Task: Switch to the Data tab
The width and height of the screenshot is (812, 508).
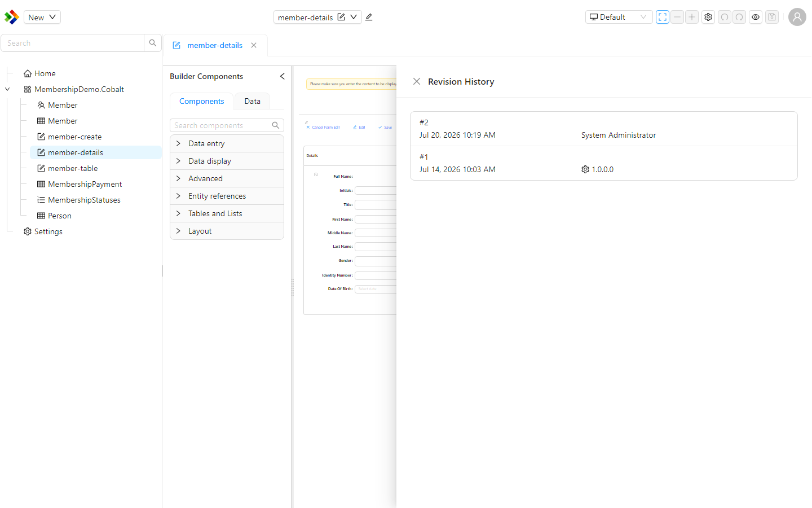Action: point(252,101)
